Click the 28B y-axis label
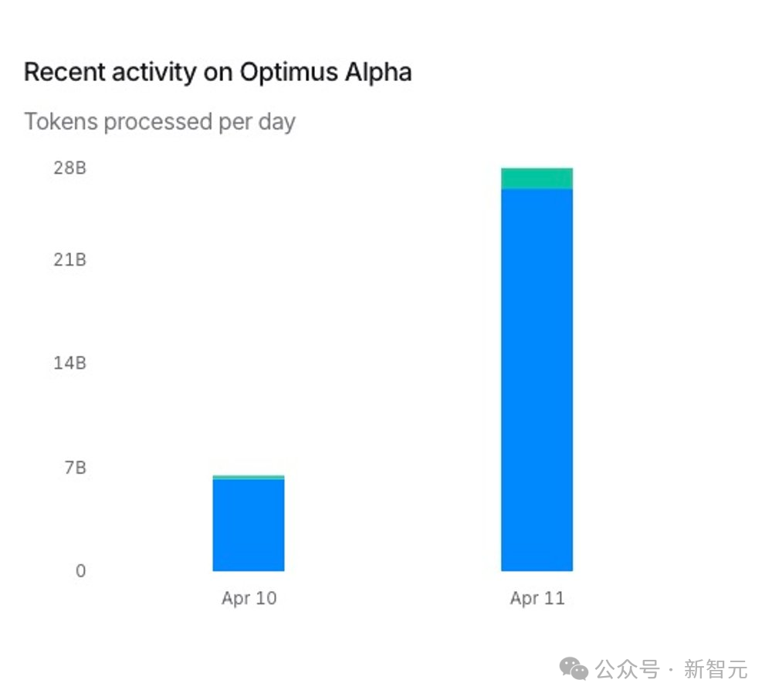This screenshot has width=772, height=700. point(69,167)
